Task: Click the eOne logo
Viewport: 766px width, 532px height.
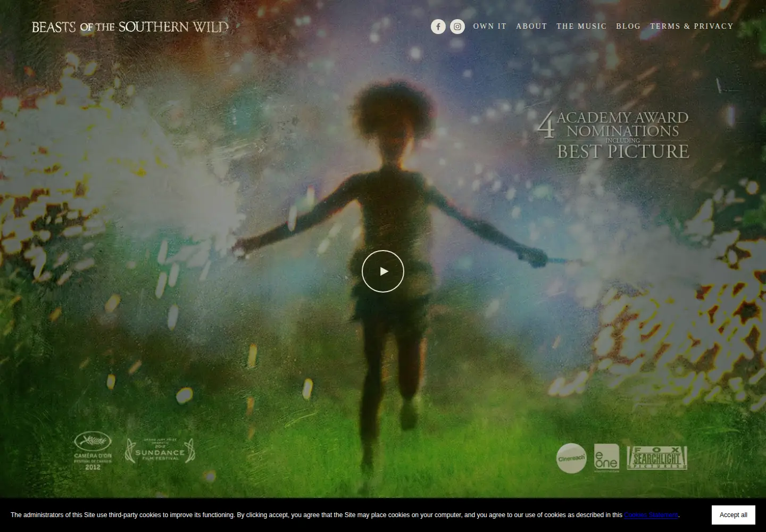Action: (606, 458)
